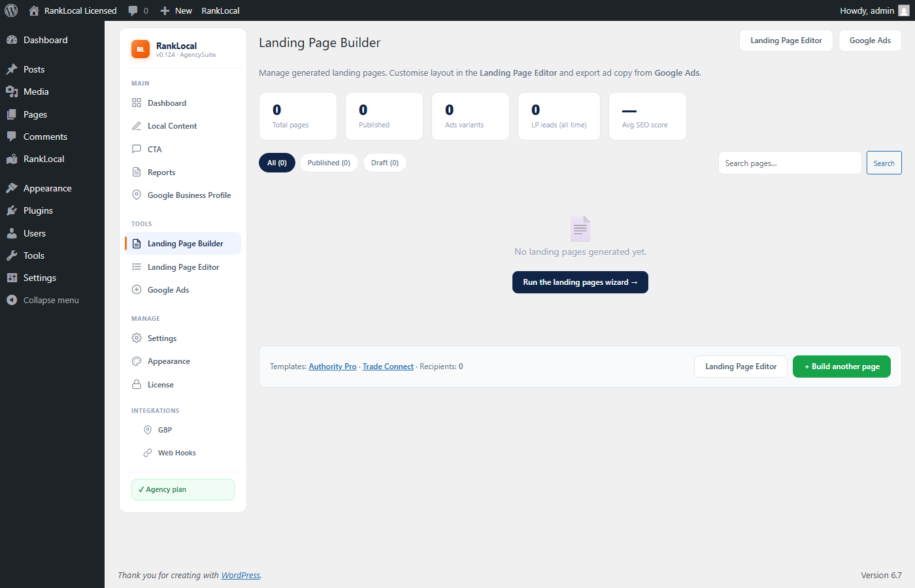Screen dimensions: 915x588
Task: Click the Published stat card
Action: pos(384,116)
